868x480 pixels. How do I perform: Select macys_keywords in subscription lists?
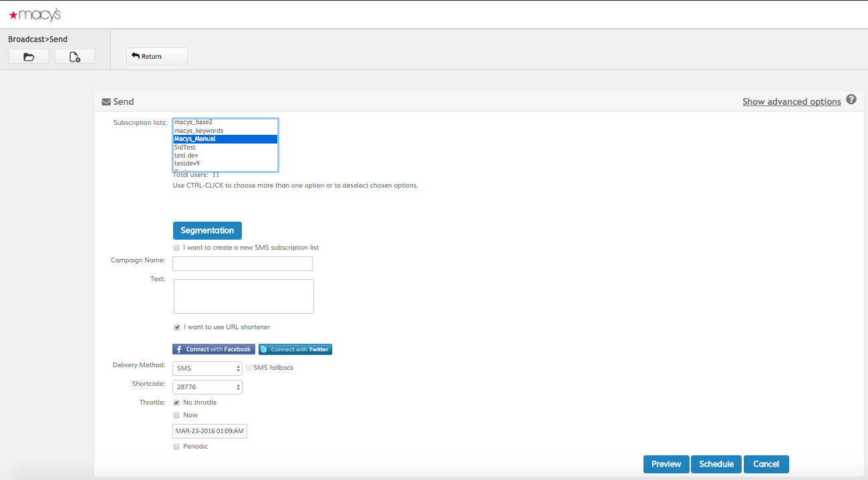coord(198,131)
